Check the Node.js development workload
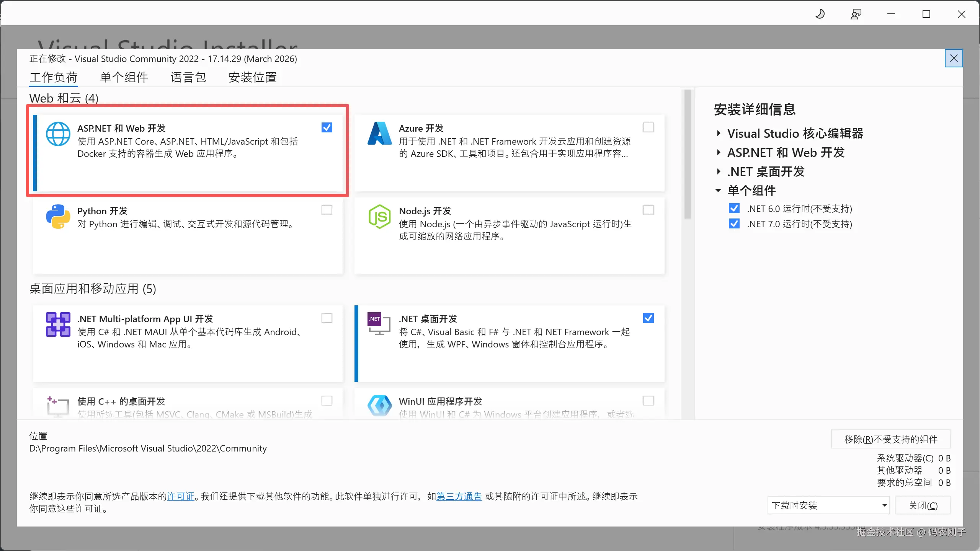The image size is (980, 551). tap(648, 210)
